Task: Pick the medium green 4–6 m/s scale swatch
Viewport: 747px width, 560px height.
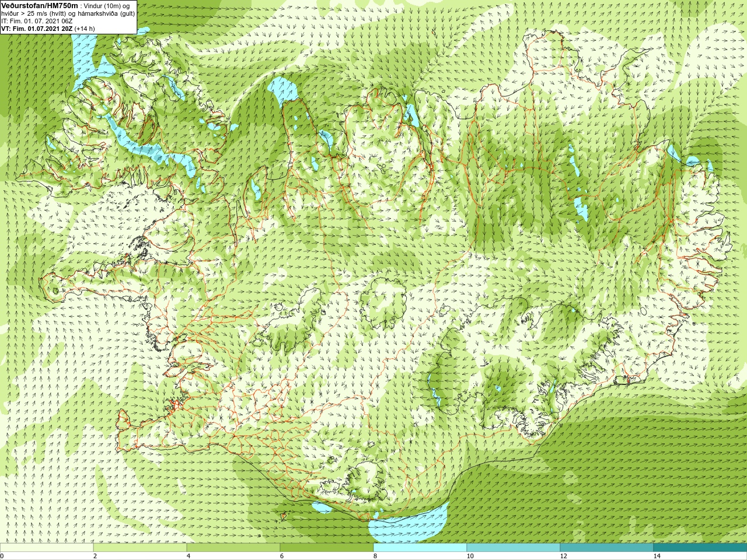Action: pos(233,548)
